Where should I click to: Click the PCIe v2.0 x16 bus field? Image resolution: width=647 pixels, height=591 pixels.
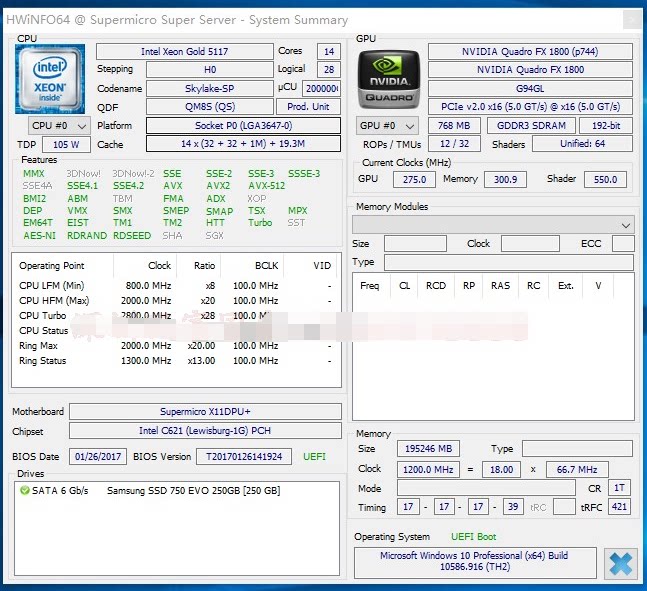(530, 106)
